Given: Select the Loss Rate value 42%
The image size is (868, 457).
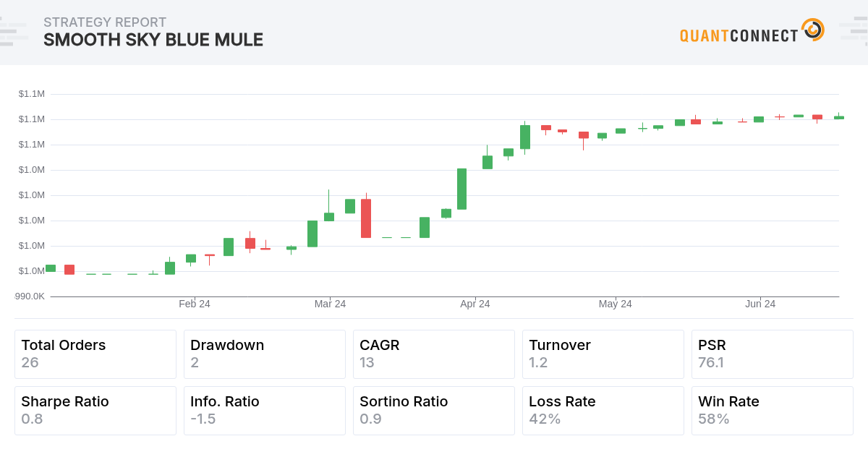Looking at the screenshot, I should tap(545, 419).
